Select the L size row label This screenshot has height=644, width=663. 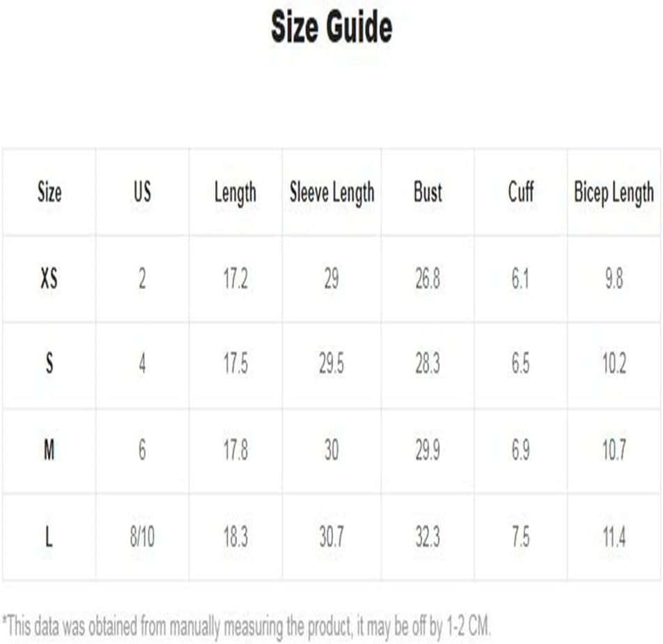(49, 537)
